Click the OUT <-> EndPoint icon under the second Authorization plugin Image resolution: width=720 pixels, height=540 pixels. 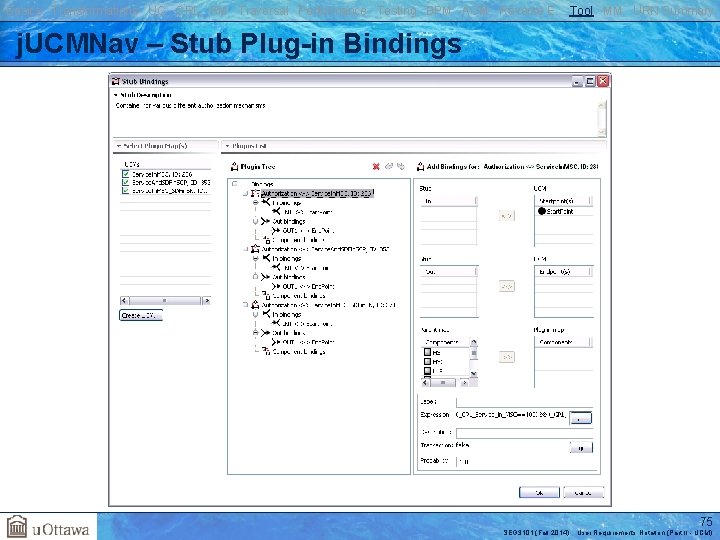click(x=276, y=286)
